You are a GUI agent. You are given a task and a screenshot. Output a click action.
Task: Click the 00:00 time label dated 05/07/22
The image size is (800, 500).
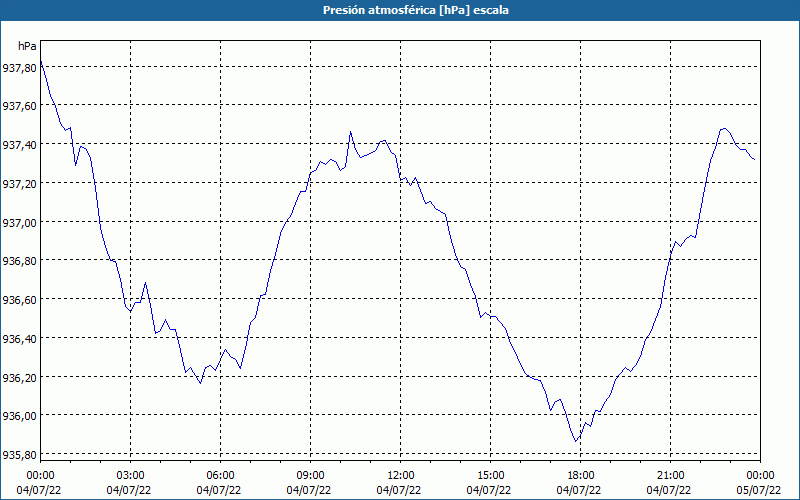[x=760, y=476]
